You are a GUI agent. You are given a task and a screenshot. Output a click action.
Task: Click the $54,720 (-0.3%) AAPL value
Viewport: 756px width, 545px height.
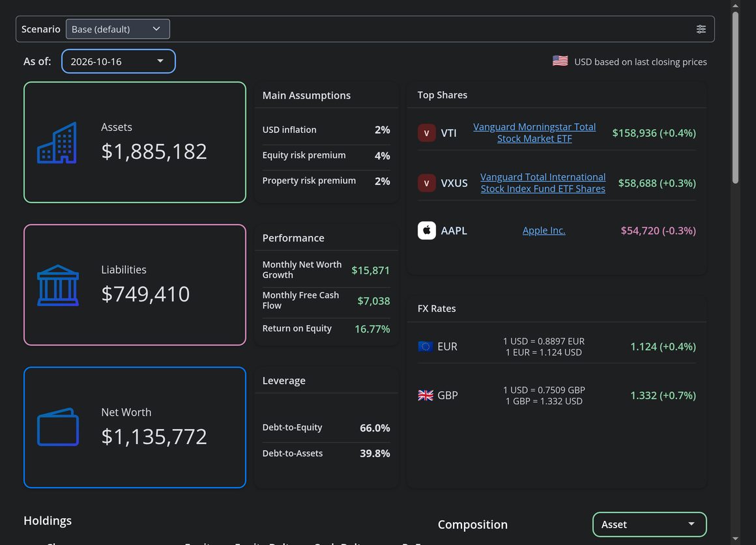[658, 231]
